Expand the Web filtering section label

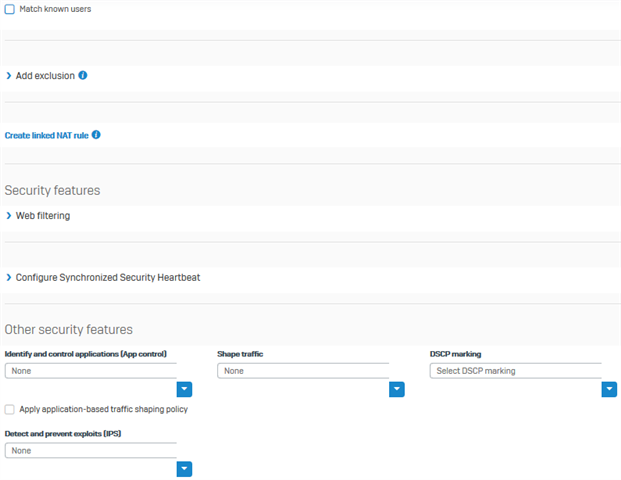tap(43, 216)
